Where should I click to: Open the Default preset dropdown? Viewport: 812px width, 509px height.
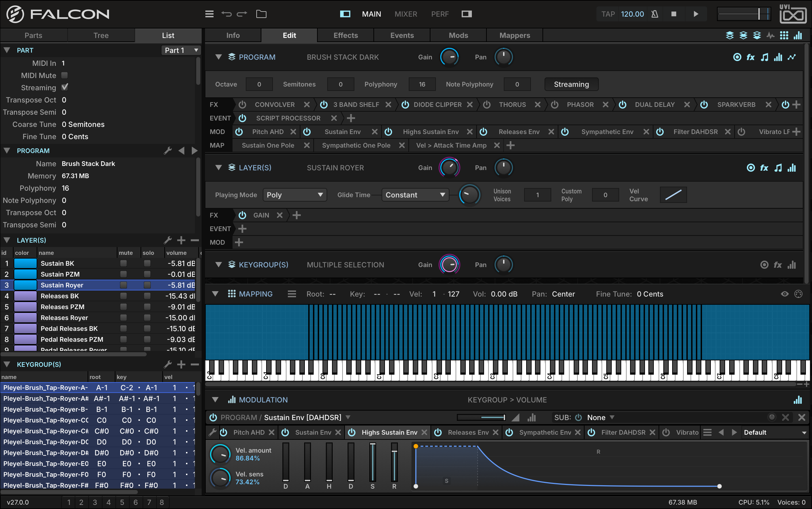[775, 432]
